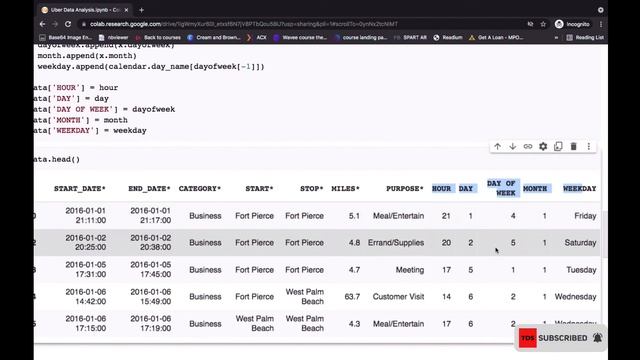
Task: Click the browser forward arrow
Action: click(55, 24)
